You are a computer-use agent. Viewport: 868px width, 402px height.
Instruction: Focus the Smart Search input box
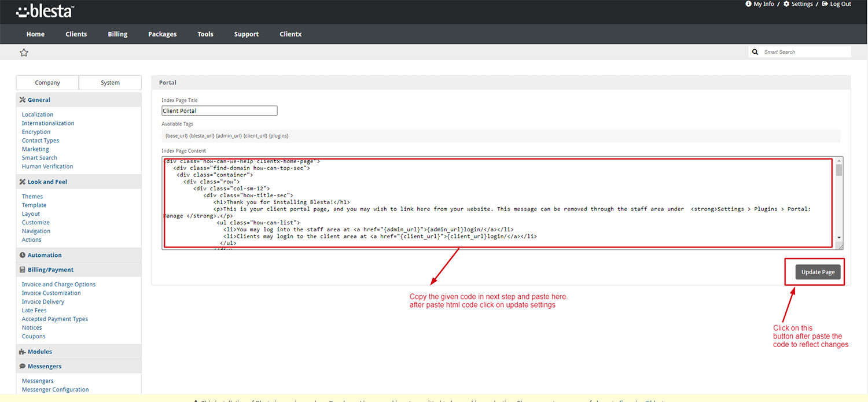tap(806, 52)
